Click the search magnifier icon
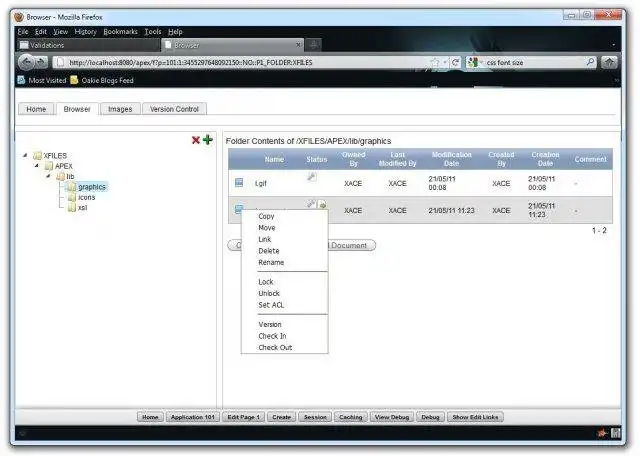 590,62
